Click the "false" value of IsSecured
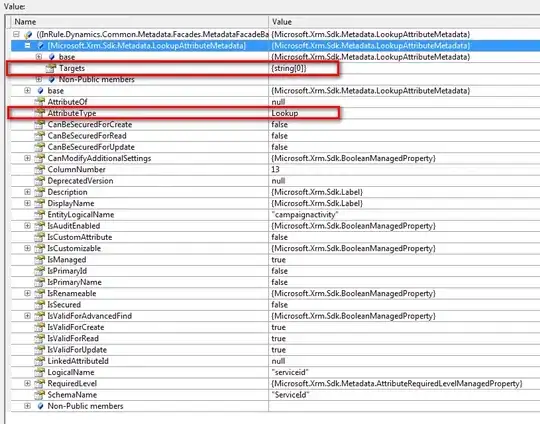The width and height of the screenshot is (540, 424). [x=279, y=304]
